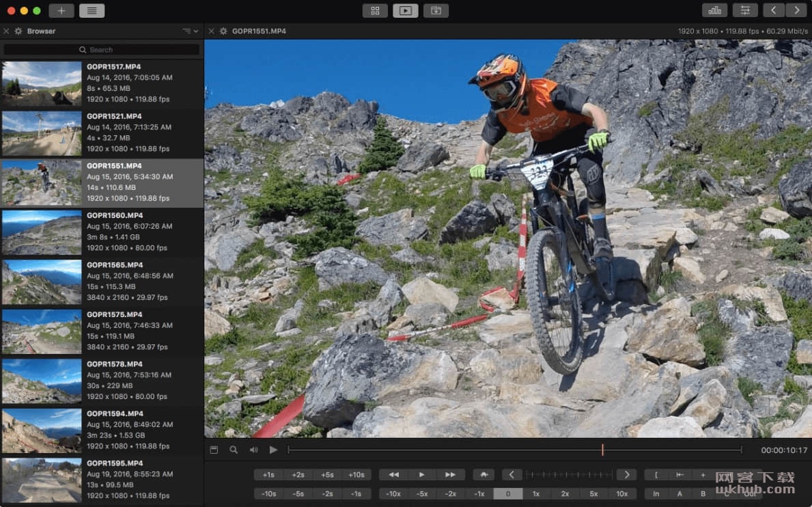Jump back with -10s button
Image resolution: width=812 pixels, height=507 pixels.
[x=269, y=493]
